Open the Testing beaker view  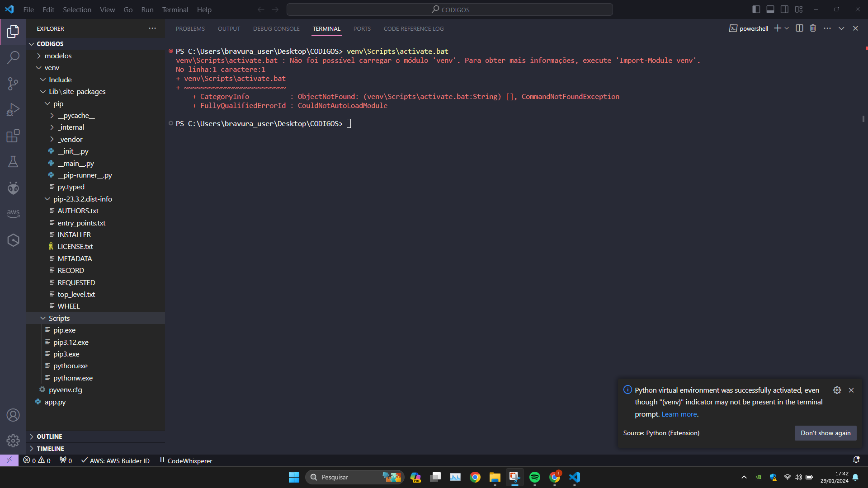13,162
